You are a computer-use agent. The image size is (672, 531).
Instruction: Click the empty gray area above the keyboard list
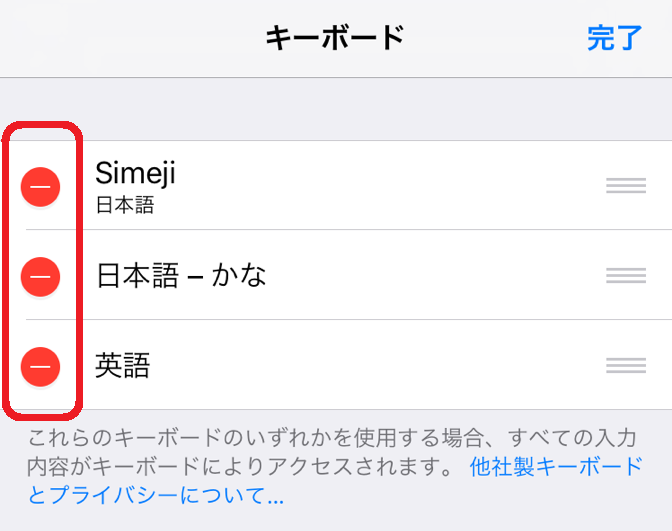336,108
